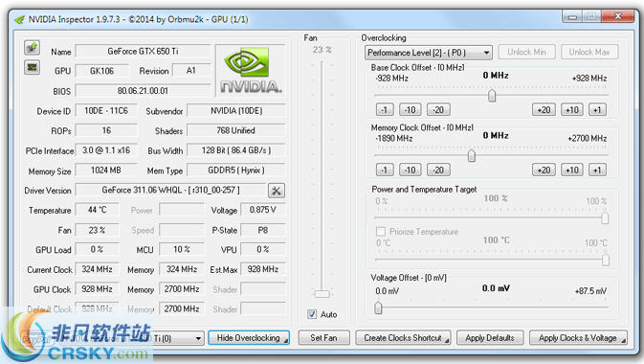Viewport: 644px width, 364px height.
Task: Click the PCIe Interface value 3.0 @ 1.1 x16
Action: click(106, 150)
